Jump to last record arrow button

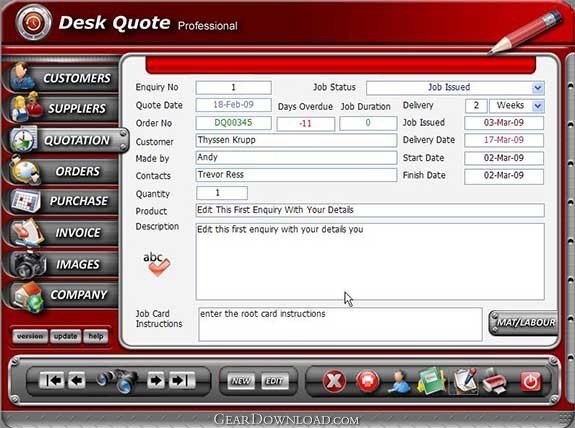pyautogui.click(x=182, y=380)
